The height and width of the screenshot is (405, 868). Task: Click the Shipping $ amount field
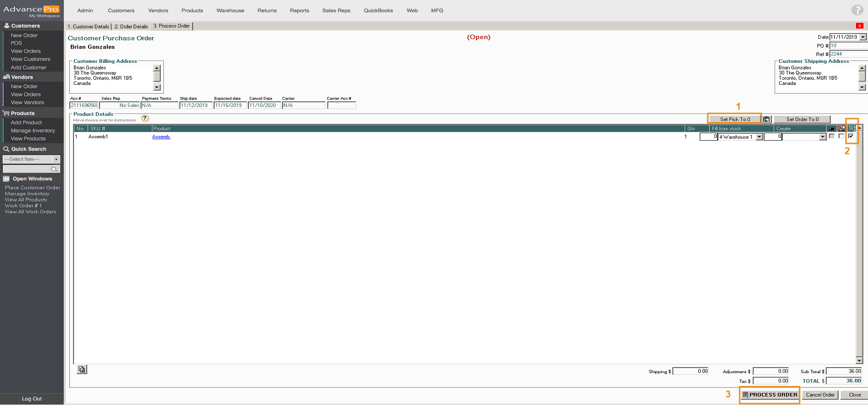point(690,371)
